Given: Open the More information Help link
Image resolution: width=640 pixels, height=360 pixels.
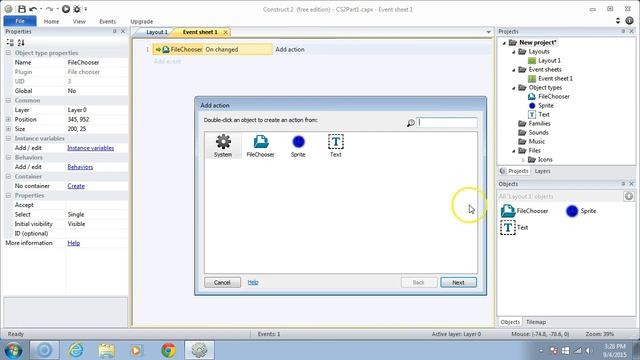Looking at the screenshot, I should click(73, 243).
